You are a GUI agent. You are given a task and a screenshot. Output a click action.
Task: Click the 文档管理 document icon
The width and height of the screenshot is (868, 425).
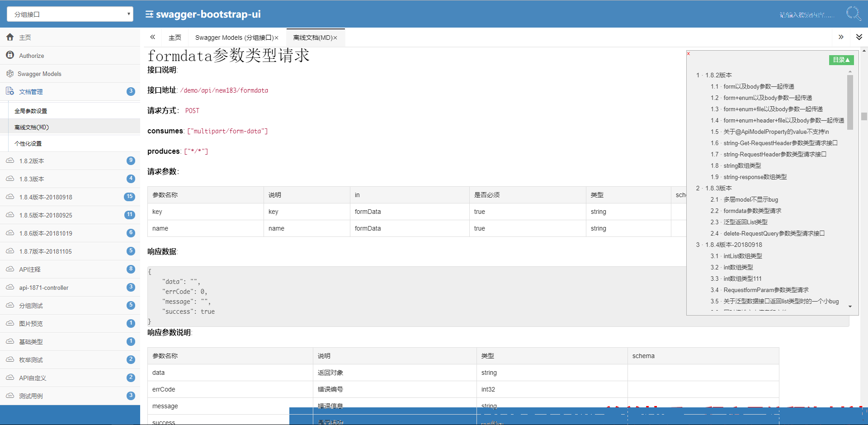tap(10, 91)
